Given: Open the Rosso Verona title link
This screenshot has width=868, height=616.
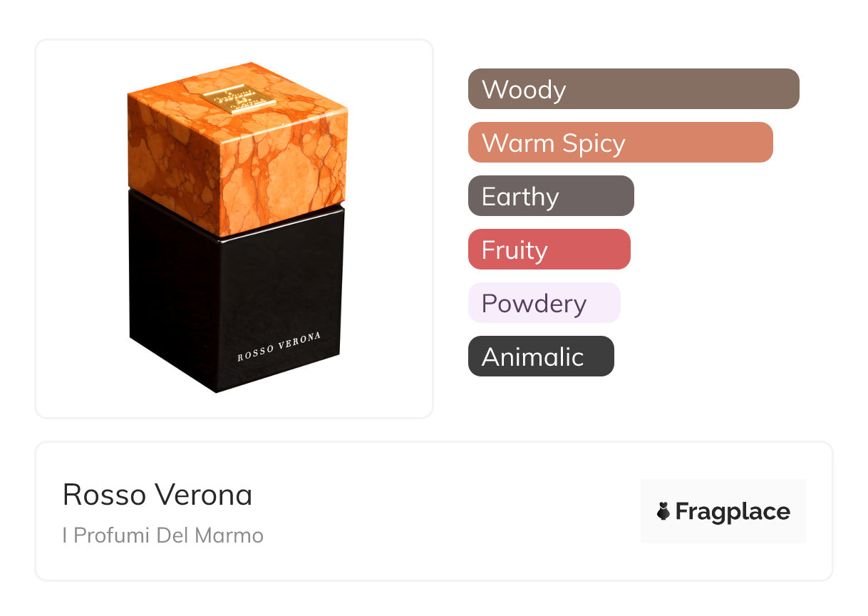Looking at the screenshot, I should tap(157, 495).
